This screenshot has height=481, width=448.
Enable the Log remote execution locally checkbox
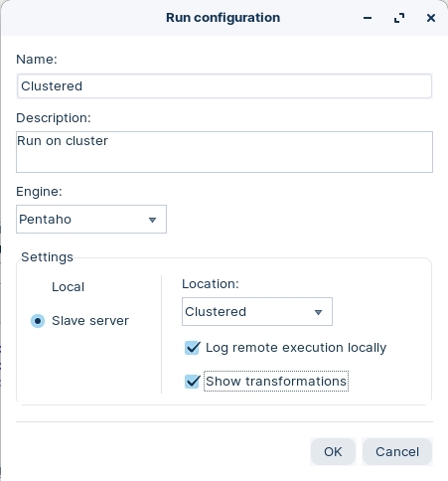click(x=192, y=348)
